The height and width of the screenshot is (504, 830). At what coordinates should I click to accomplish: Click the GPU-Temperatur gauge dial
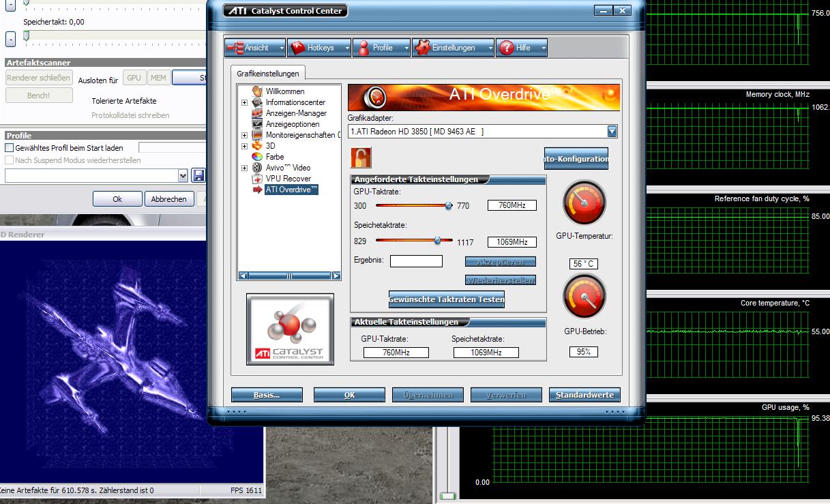(584, 203)
